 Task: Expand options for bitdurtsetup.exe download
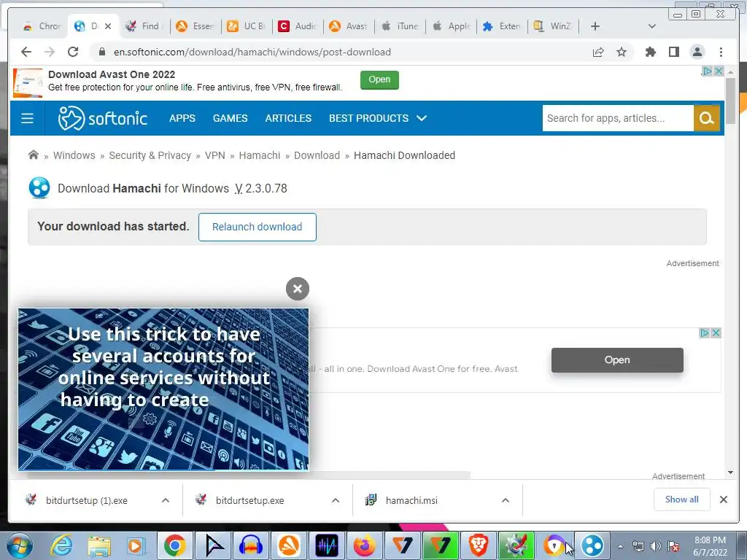tap(336, 500)
